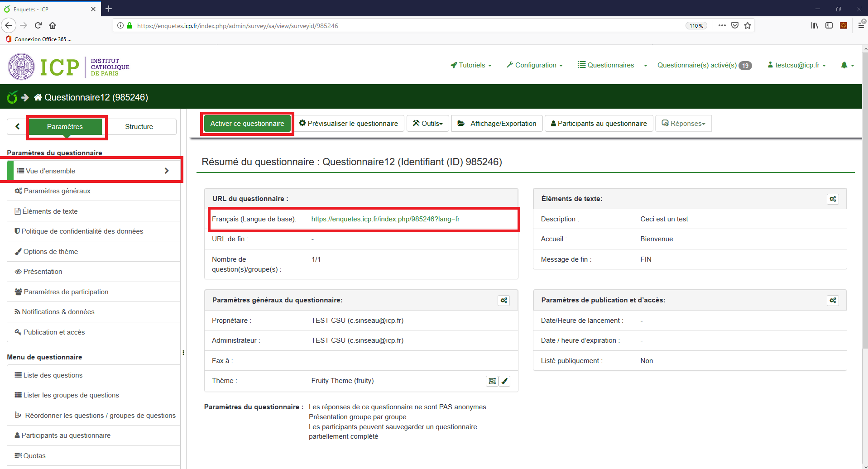Open the testcsu@icp.fr account menu

(x=797, y=65)
